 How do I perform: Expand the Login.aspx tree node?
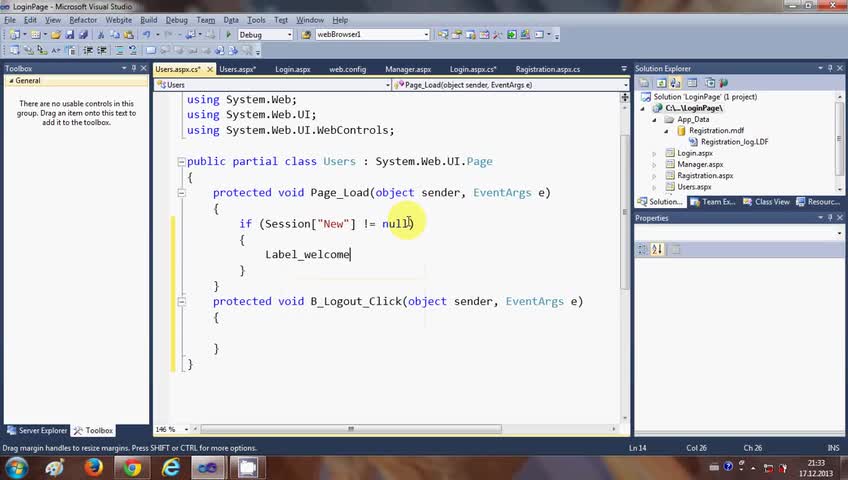click(654, 154)
